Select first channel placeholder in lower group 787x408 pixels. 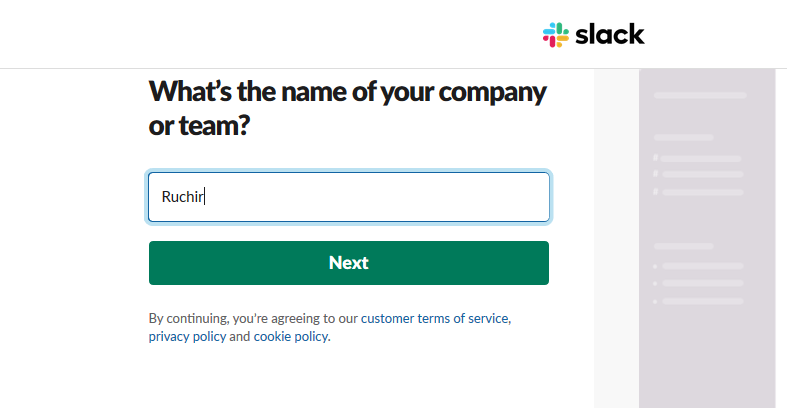coord(702,266)
